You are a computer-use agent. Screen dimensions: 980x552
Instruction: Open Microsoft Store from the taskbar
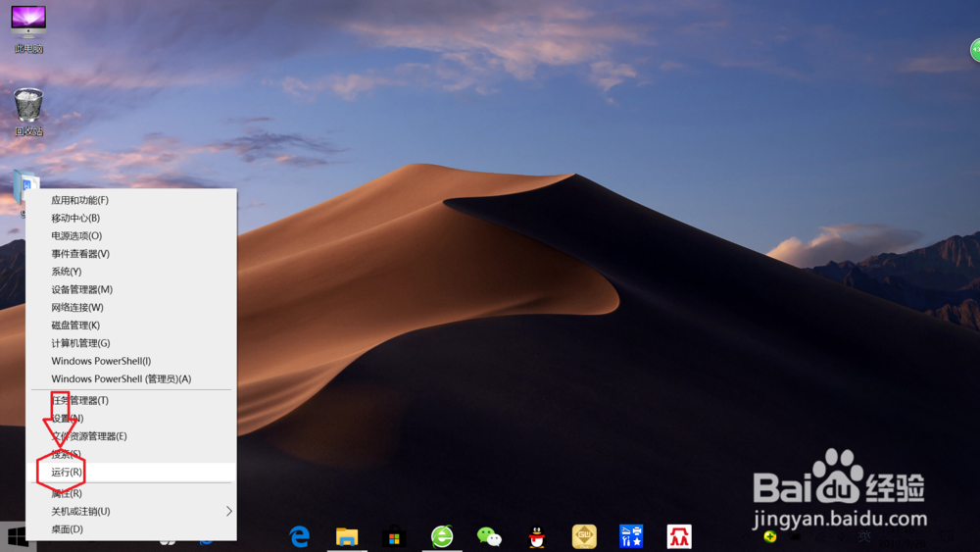coord(394,537)
